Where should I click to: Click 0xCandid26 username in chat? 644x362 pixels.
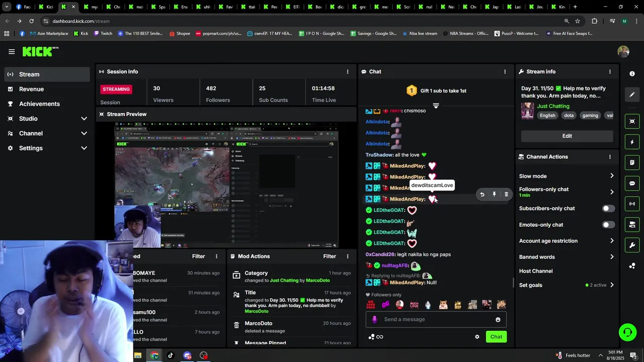point(380,254)
